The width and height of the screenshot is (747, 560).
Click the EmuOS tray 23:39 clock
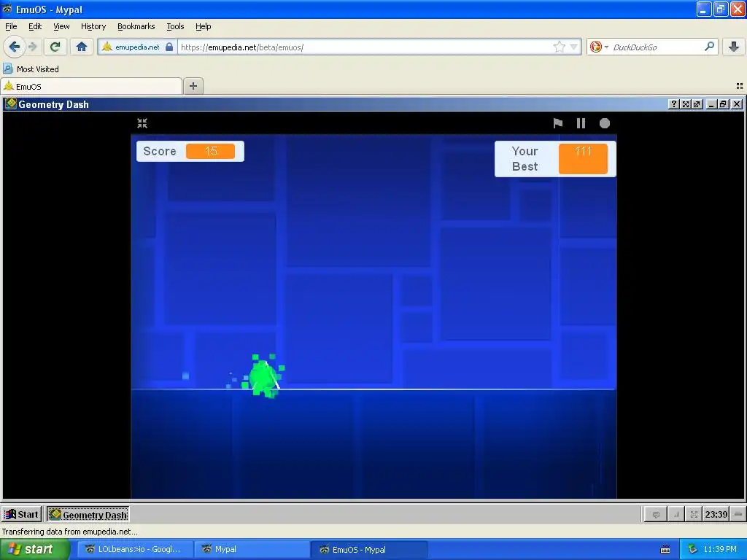tap(716, 514)
